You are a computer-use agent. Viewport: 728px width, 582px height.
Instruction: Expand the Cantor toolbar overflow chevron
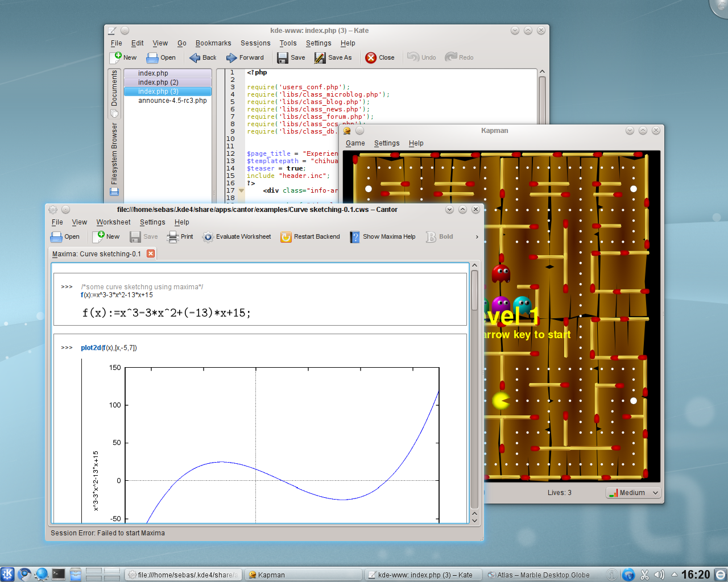tap(477, 237)
